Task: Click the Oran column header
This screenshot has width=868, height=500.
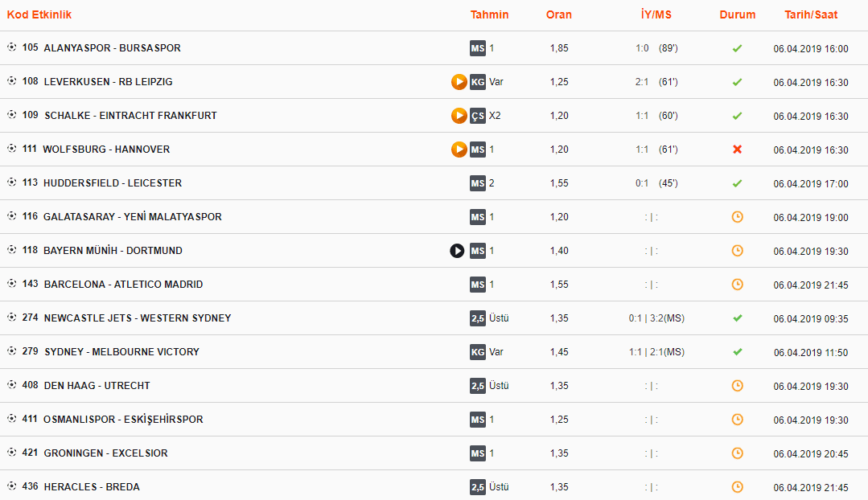Action: tap(559, 15)
